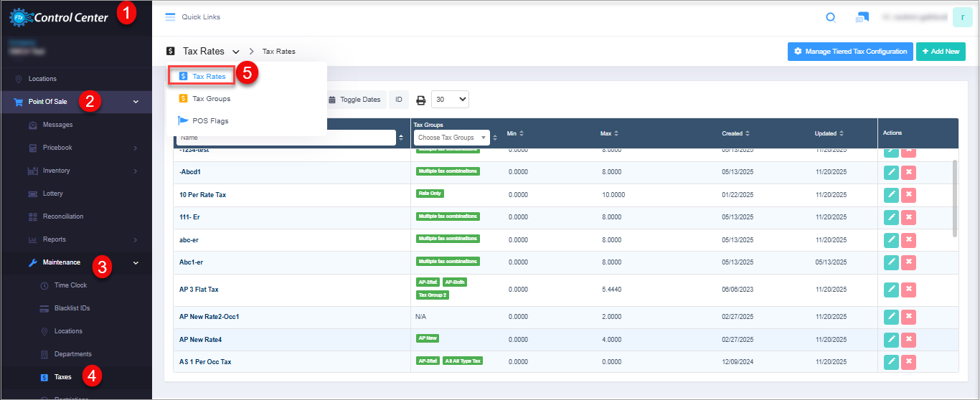Viewport: 980px width, 400px height.
Task: Edit the 10 Per Rate Tax row
Action: (891, 195)
